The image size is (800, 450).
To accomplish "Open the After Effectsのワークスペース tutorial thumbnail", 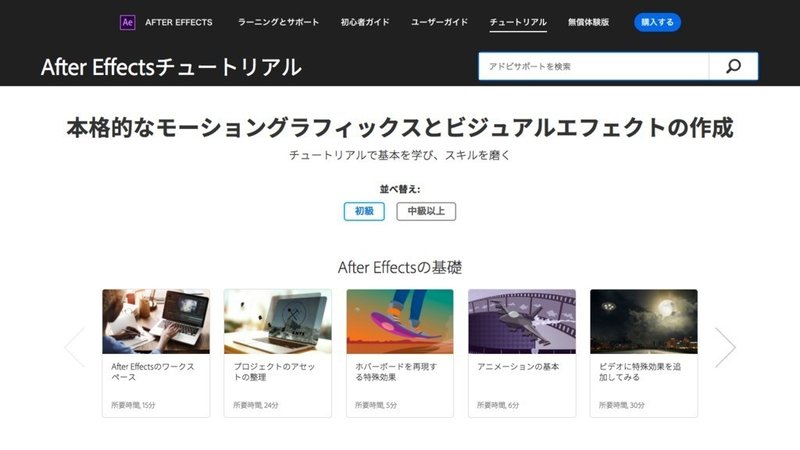I will pyautogui.click(x=156, y=321).
